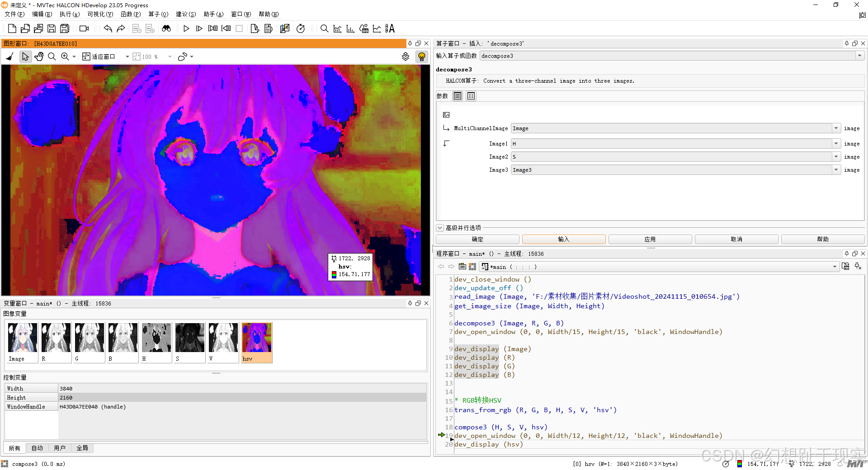
Task: Click the 应用 apply button
Action: coord(650,239)
